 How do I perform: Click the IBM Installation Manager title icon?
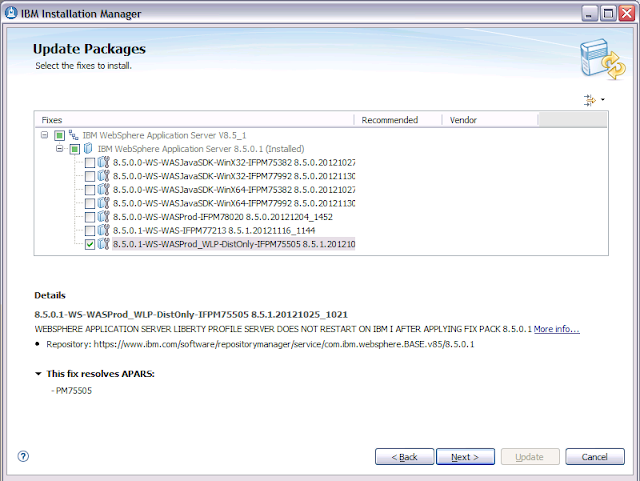click(11, 13)
